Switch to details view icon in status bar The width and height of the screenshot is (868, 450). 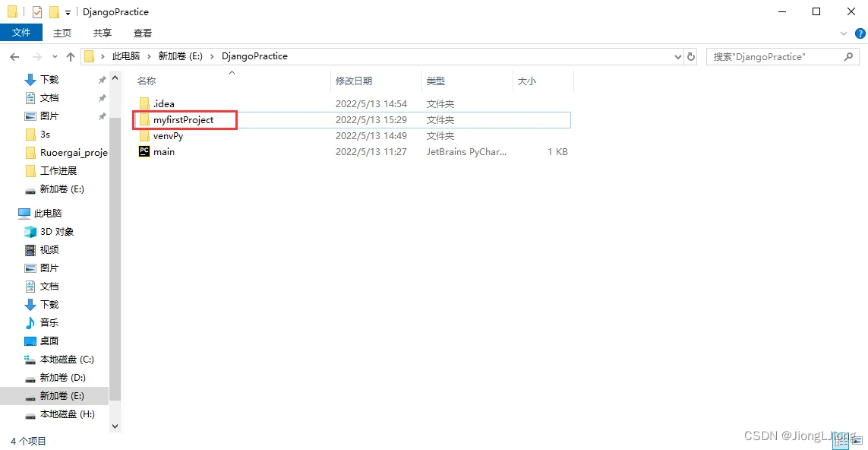(841, 441)
